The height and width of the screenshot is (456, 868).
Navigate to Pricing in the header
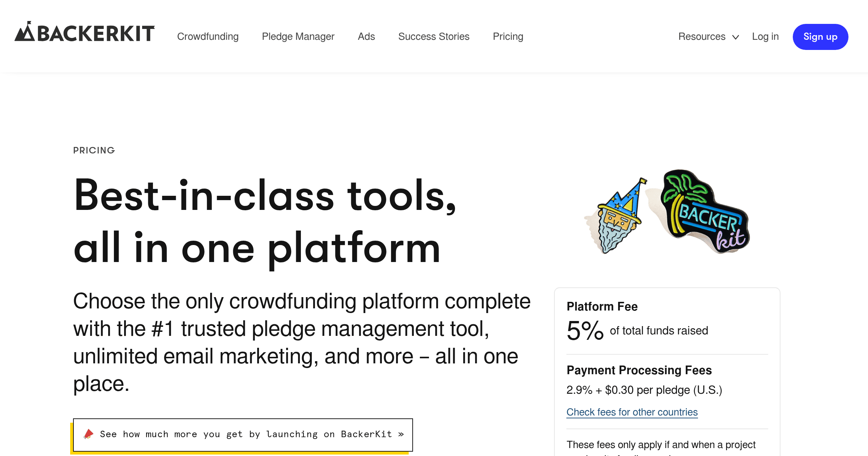[x=508, y=37]
